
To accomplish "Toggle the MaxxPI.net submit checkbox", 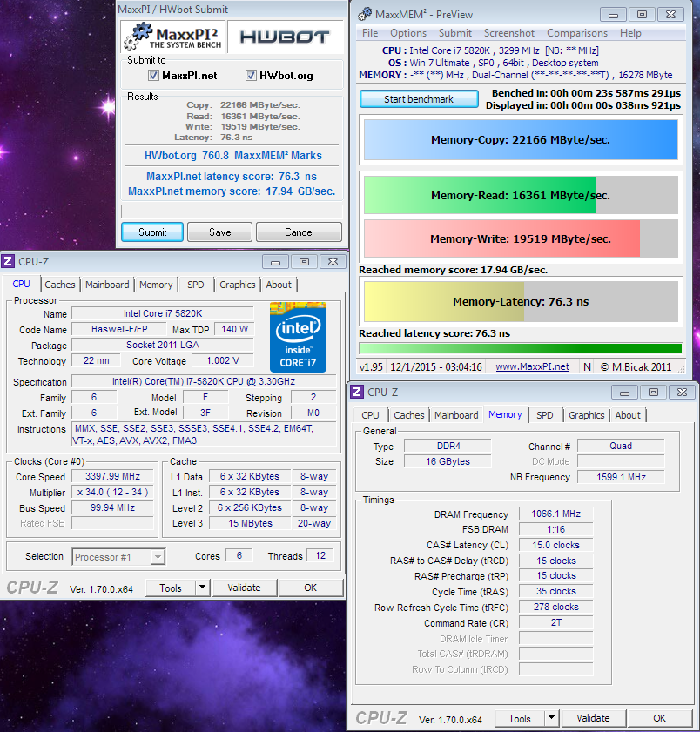I will click(153, 75).
